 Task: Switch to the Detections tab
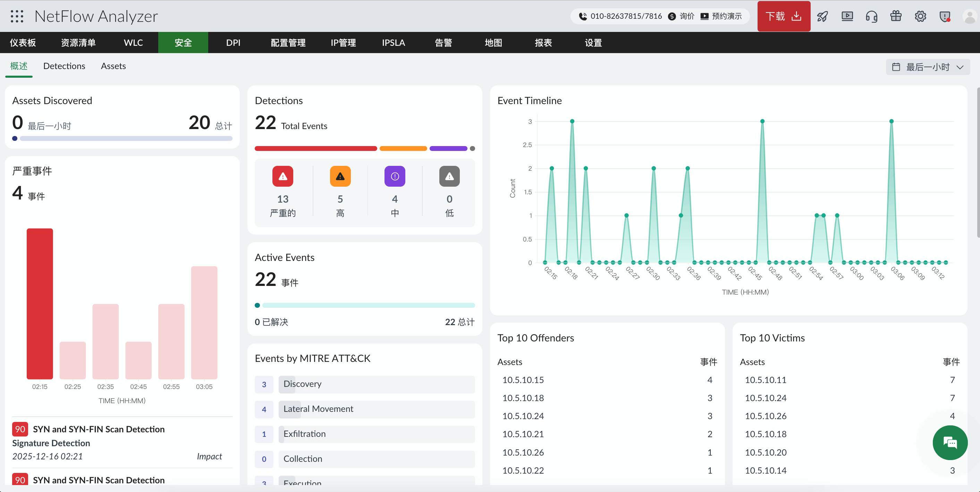[x=64, y=66]
